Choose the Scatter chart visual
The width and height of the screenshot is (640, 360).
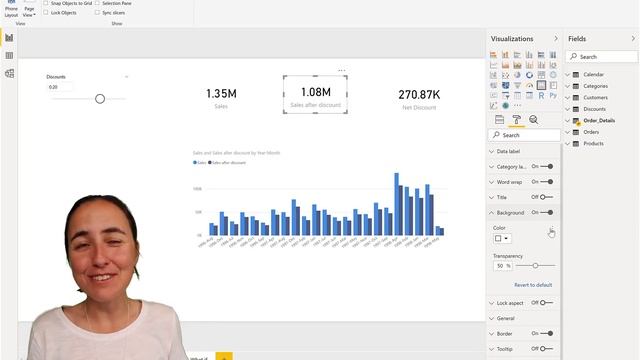[505, 75]
